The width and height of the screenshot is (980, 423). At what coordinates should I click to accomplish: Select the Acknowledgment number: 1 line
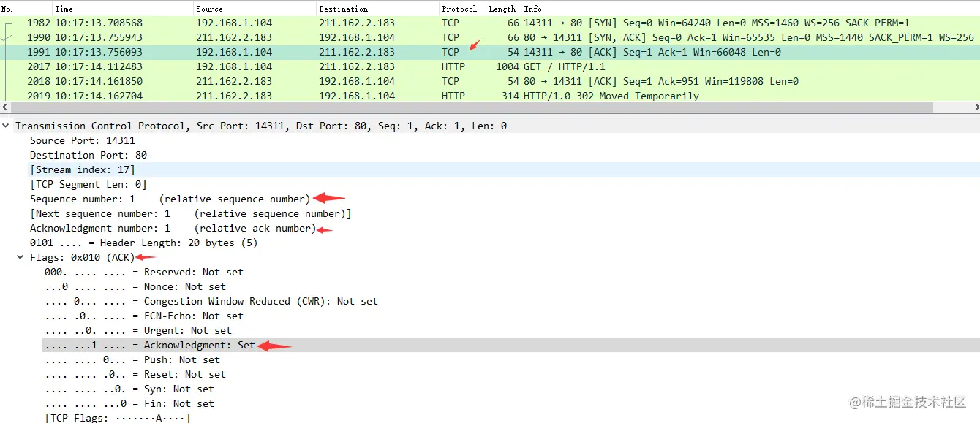tap(173, 228)
